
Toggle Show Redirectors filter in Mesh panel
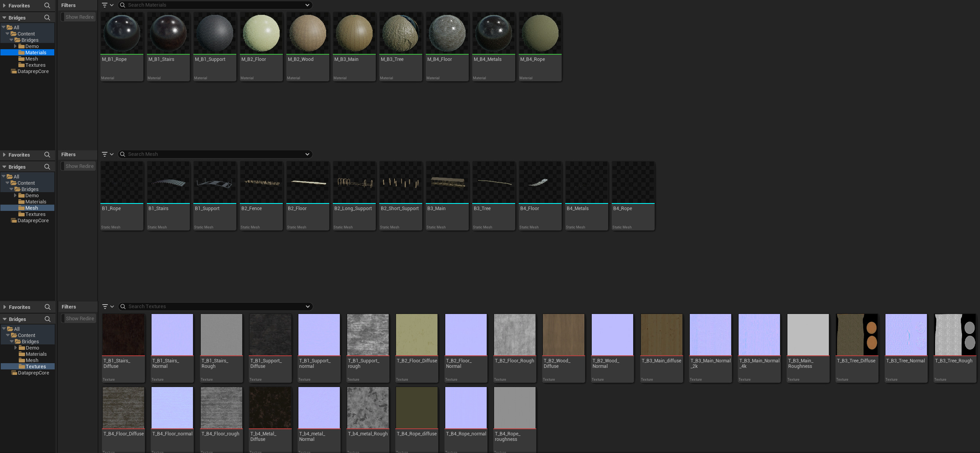tap(79, 166)
